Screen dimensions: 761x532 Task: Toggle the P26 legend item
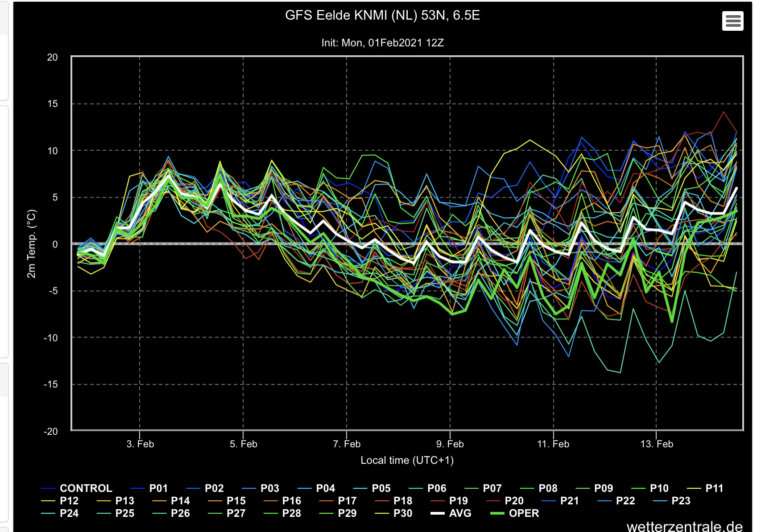[x=171, y=513]
